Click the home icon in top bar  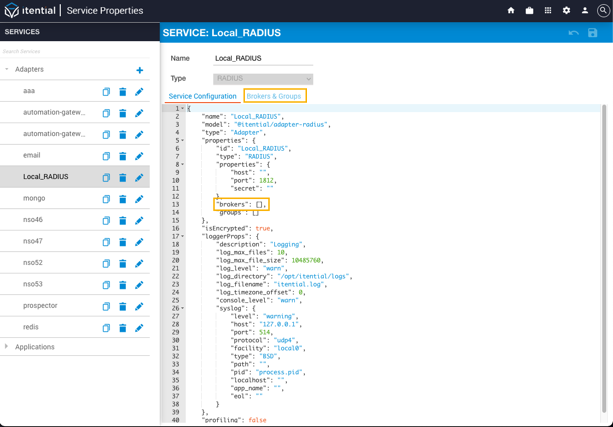pos(511,11)
